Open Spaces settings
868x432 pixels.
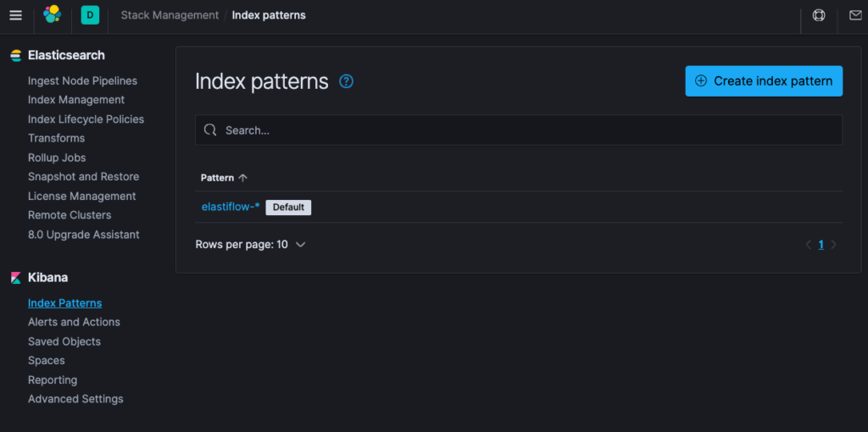coord(47,360)
